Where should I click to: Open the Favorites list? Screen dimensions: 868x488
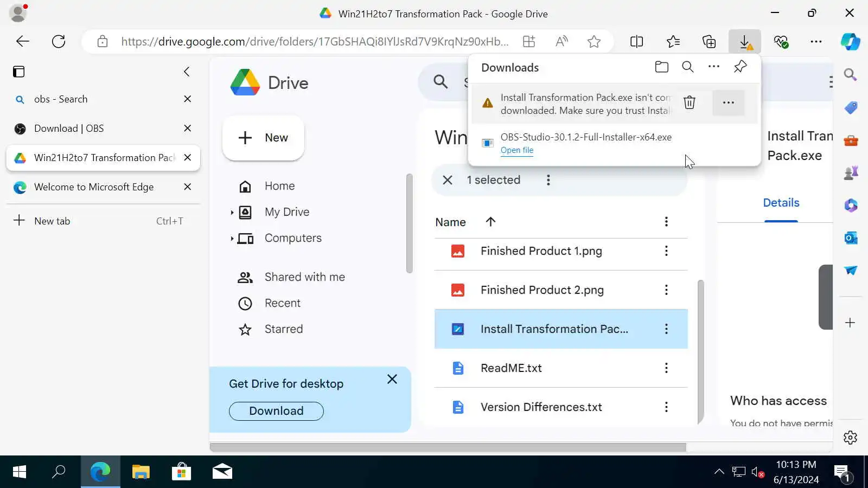pyautogui.click(x=673, y=41)
